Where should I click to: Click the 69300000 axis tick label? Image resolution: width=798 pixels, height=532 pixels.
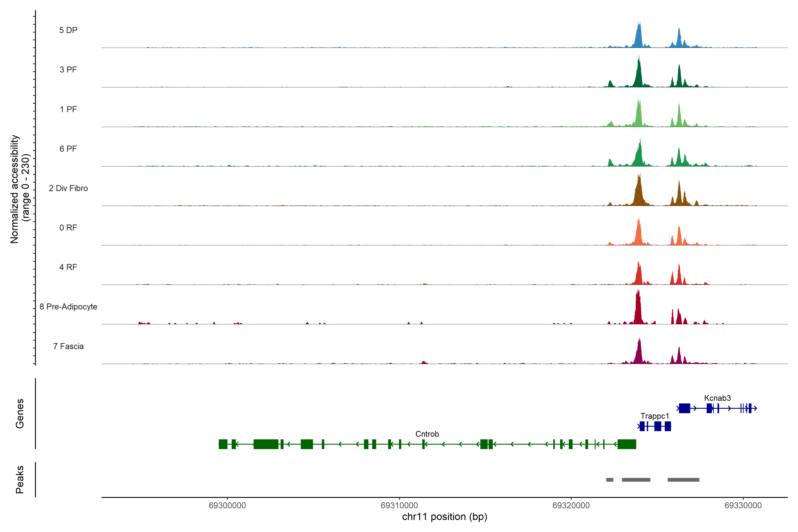(227, 505)
